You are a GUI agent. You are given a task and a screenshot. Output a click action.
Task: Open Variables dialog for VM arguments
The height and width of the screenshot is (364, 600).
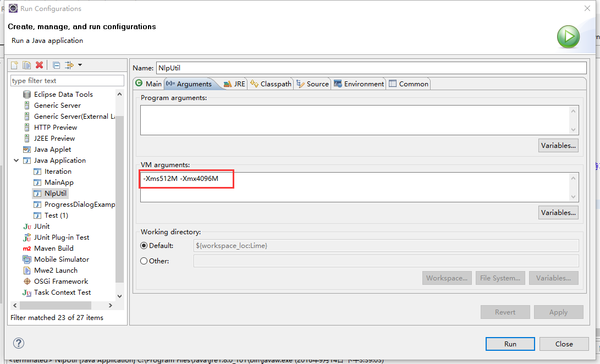(558, 212)
